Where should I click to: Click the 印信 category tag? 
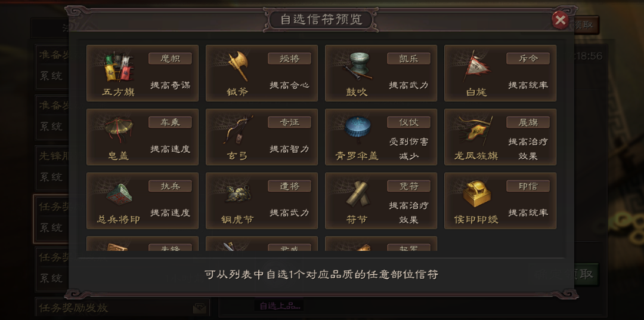click(x=528, y=186)
